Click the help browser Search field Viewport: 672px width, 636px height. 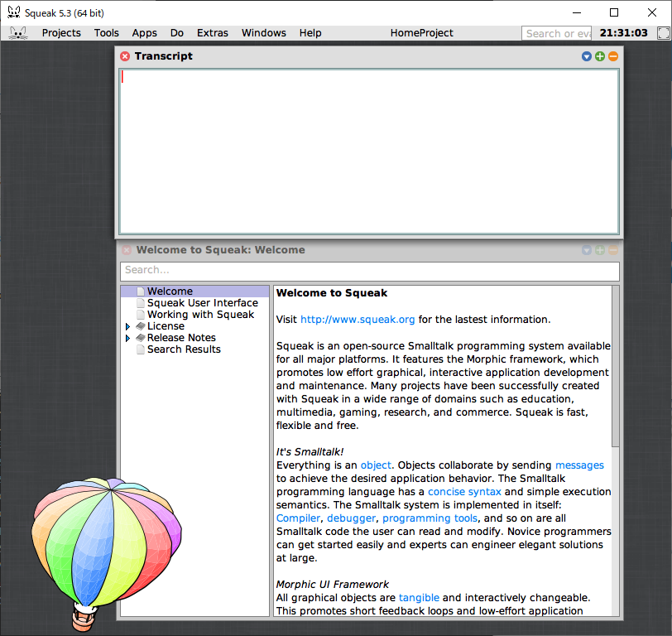[x=370, y=271]
